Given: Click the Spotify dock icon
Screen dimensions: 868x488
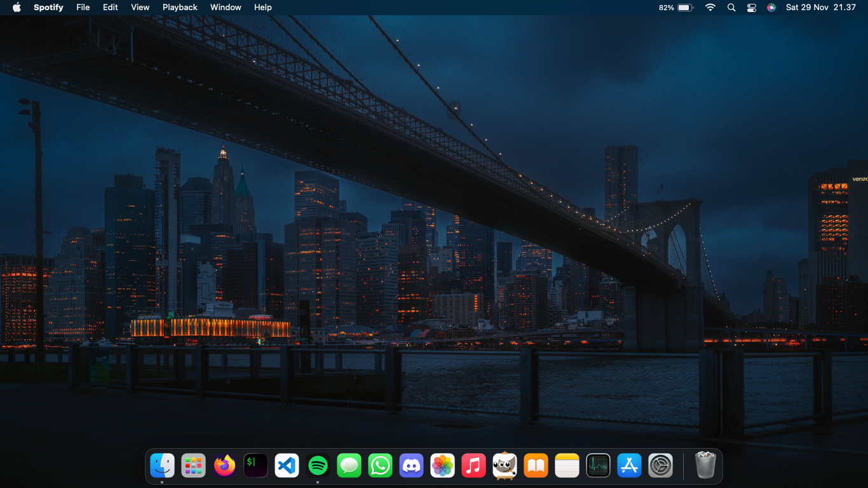Looking at the screenshot, I should tap(318, 465).
